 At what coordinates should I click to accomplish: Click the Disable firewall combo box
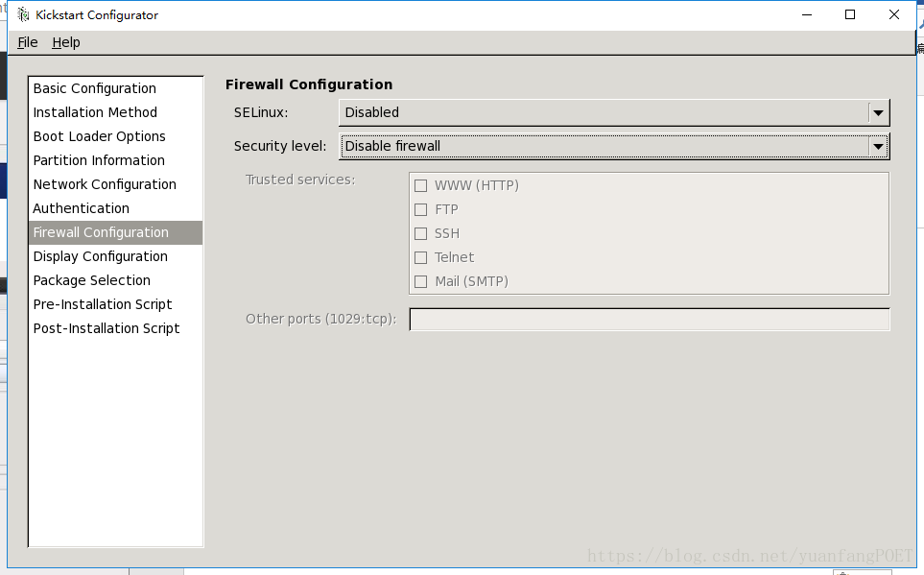[614, 146]
